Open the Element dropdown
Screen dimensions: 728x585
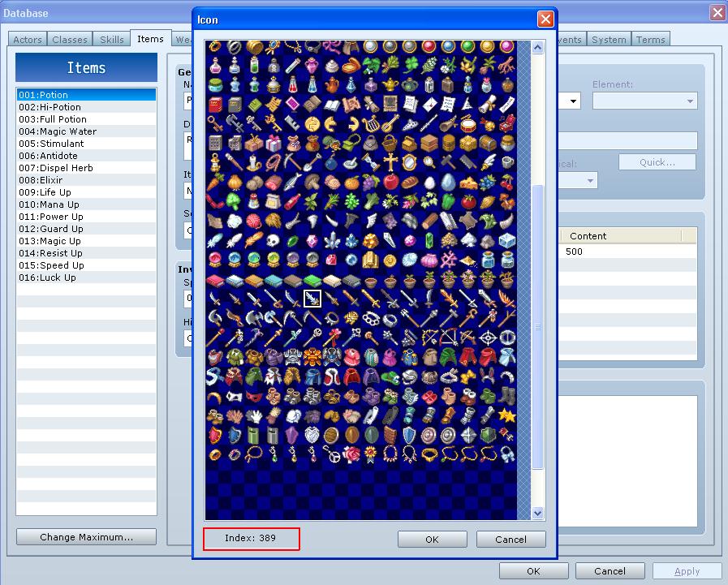(x=645, y=101)
